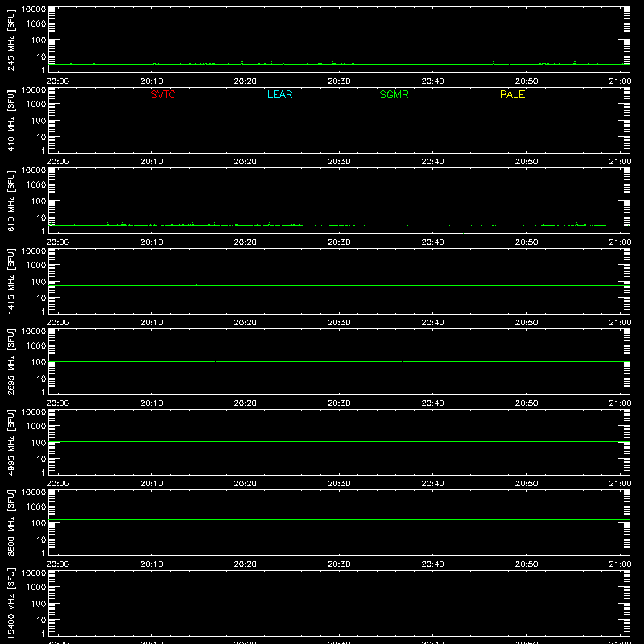Click the 1415 MHz flux trace line
644x644 pixels.
pos(339,285)
